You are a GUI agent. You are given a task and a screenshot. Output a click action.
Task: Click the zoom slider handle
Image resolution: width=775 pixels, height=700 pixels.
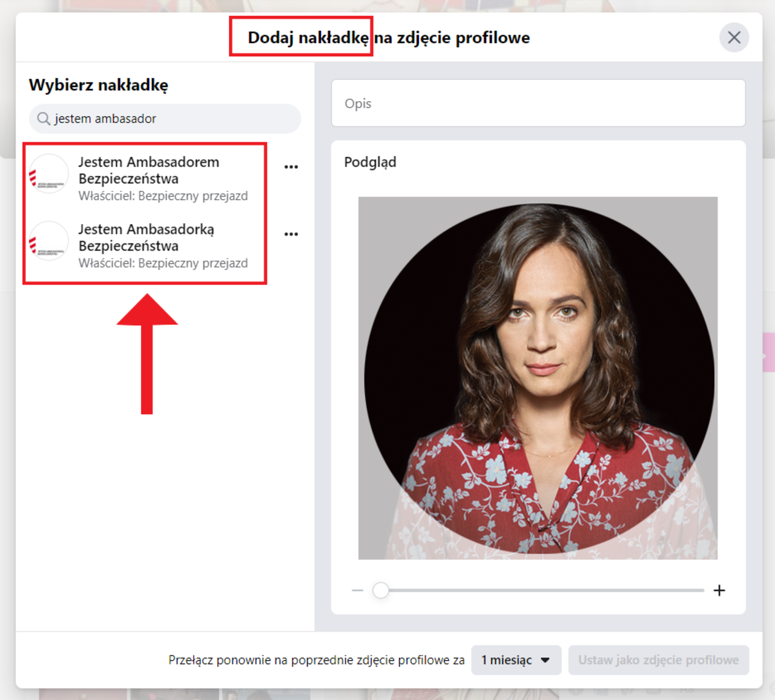(x=380, y=590)
